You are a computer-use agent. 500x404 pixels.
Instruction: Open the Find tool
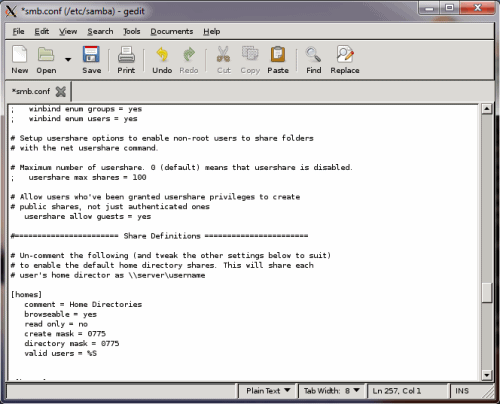(313, 54)
